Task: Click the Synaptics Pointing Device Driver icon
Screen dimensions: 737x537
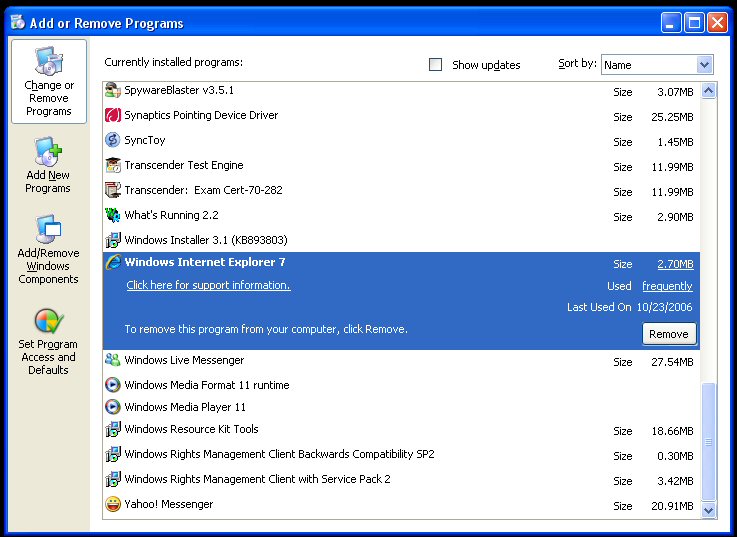Action: click(x=113, y=115)
